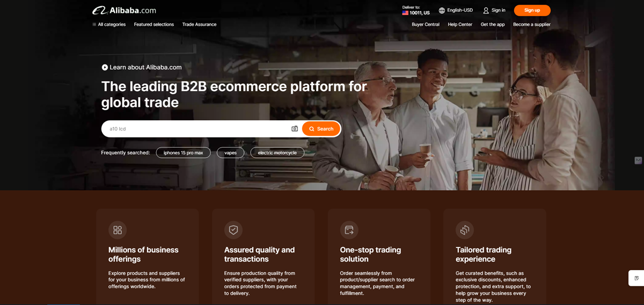Viewport: 644px width, 305px height.
Task: Click the small gray side widget icon
Action: 638,160
